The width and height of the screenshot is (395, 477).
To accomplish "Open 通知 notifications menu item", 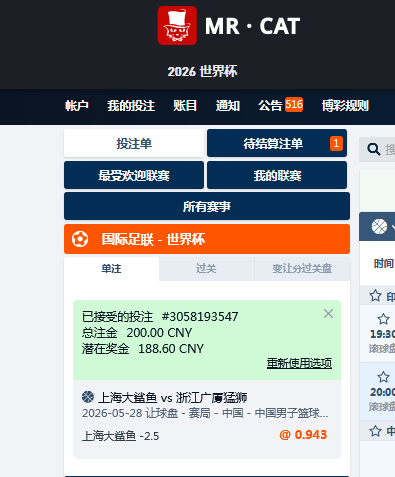I will point(228,106).
